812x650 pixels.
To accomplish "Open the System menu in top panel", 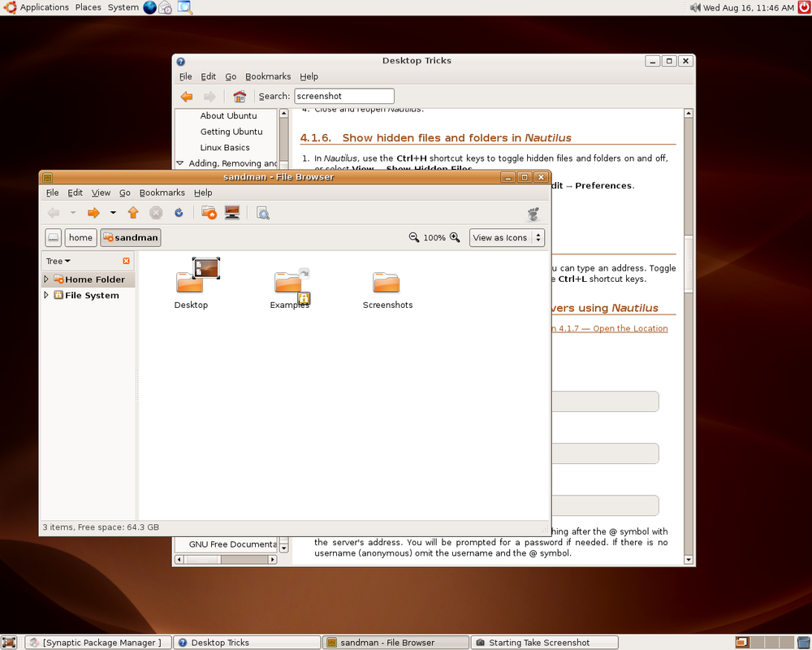I will point(123,7).
